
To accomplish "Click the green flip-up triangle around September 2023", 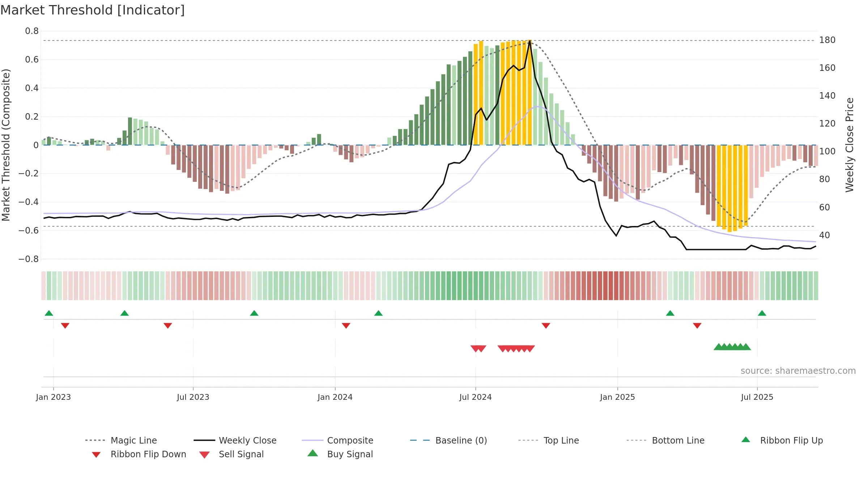I will point(254,313).
